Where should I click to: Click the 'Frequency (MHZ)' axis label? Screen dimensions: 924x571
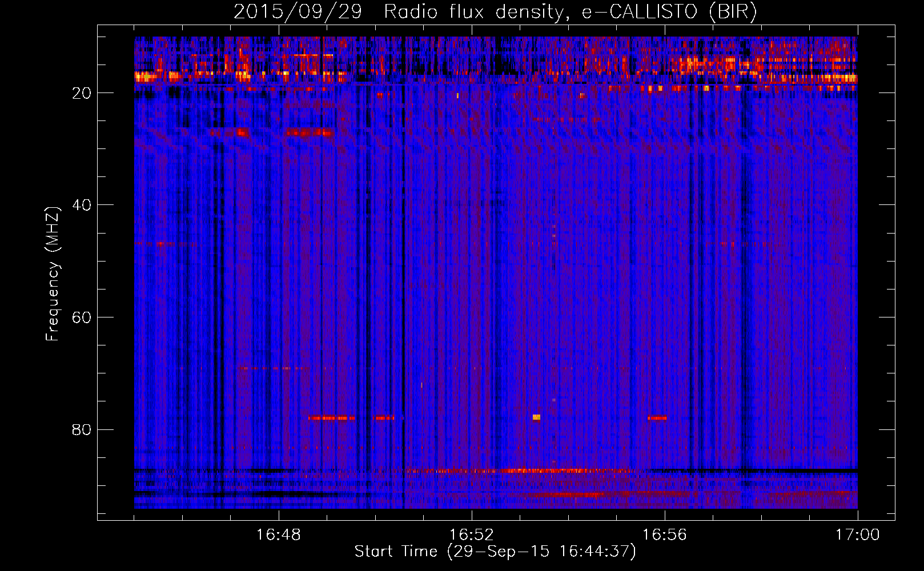point(53,274)
